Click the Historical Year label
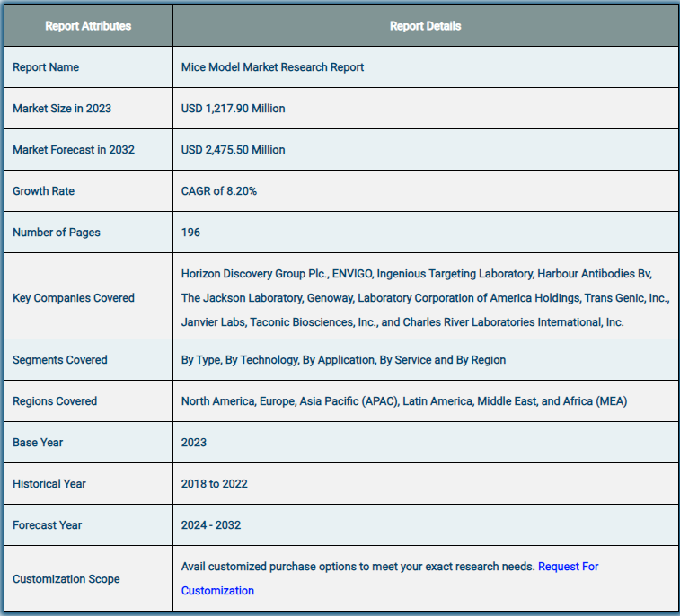 pos(49,483)
